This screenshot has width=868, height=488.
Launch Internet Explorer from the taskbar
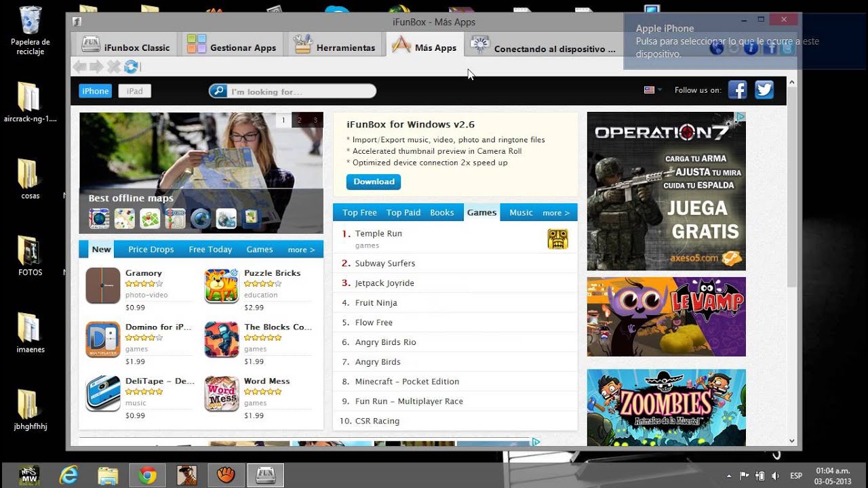(x=68, y=475)
